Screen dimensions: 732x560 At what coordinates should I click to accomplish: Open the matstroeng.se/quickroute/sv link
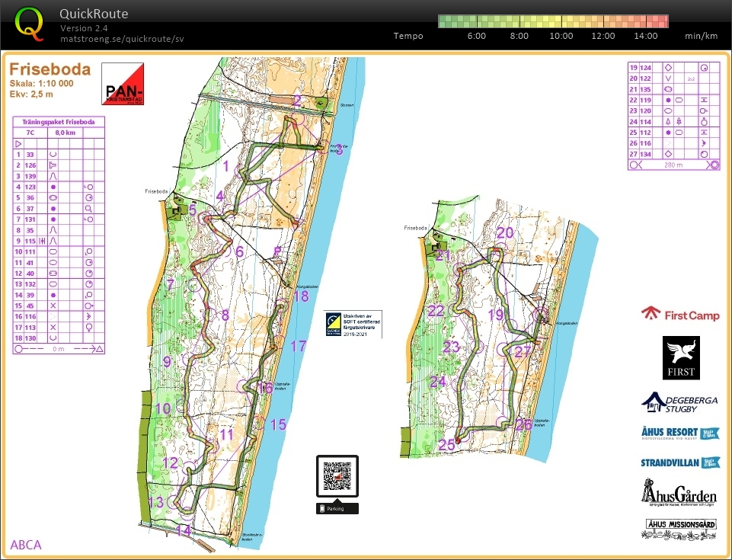pyautogui.click(x=122, y=39)
